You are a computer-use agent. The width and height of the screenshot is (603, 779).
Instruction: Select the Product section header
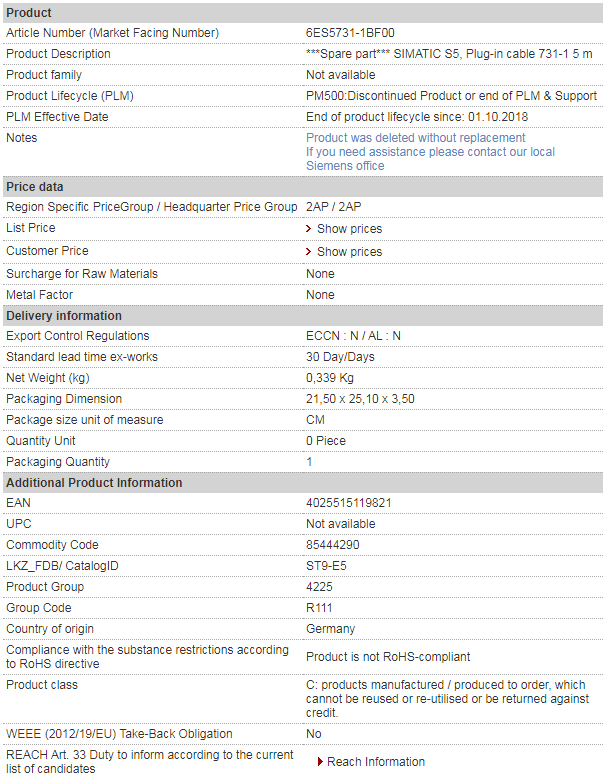(x=29, y=12)
